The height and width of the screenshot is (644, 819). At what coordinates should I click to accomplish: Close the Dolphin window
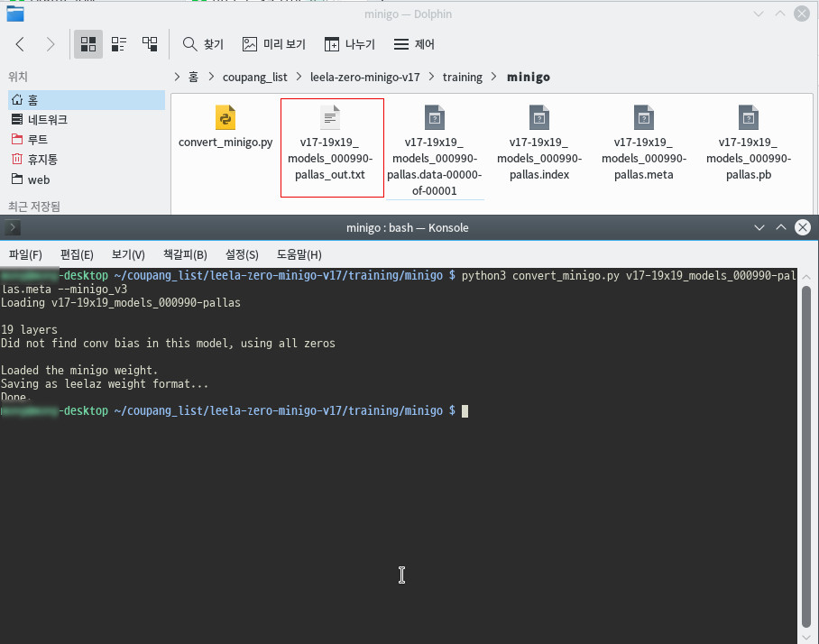point(802,14)
